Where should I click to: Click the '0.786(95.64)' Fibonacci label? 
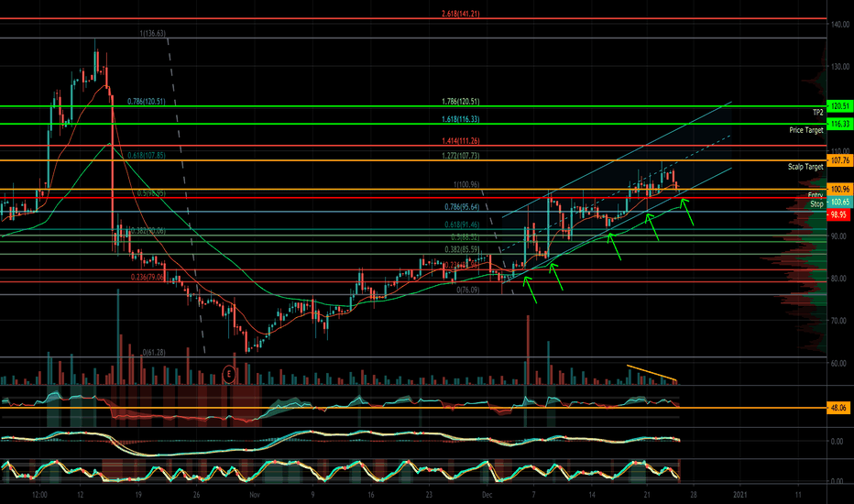pos(462,206)
